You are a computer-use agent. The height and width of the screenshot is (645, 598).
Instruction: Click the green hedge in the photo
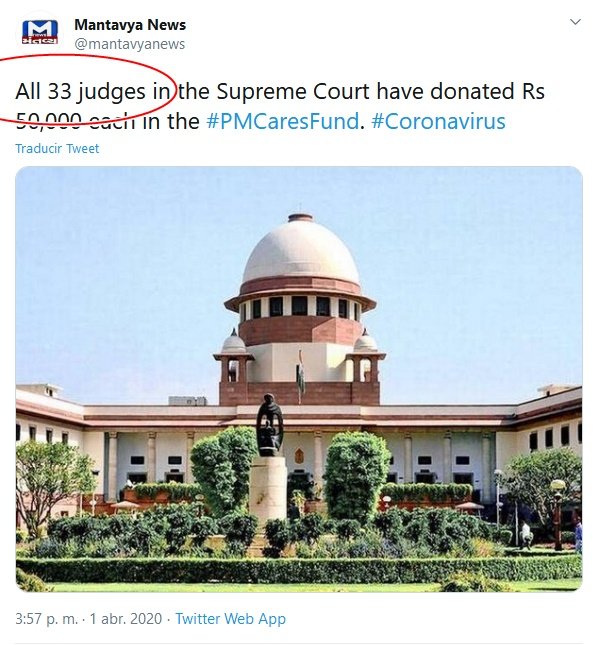click(x=299, y=569)
